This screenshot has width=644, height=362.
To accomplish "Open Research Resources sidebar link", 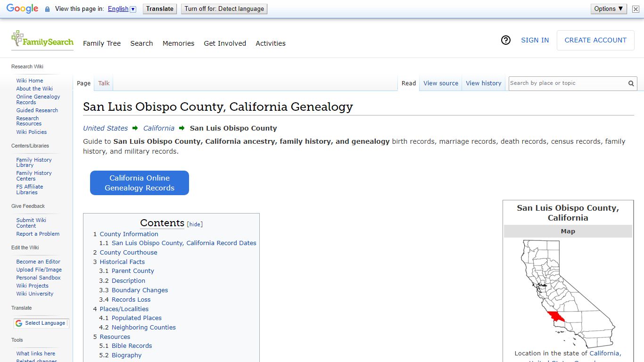I will click(x=29, y=121).
